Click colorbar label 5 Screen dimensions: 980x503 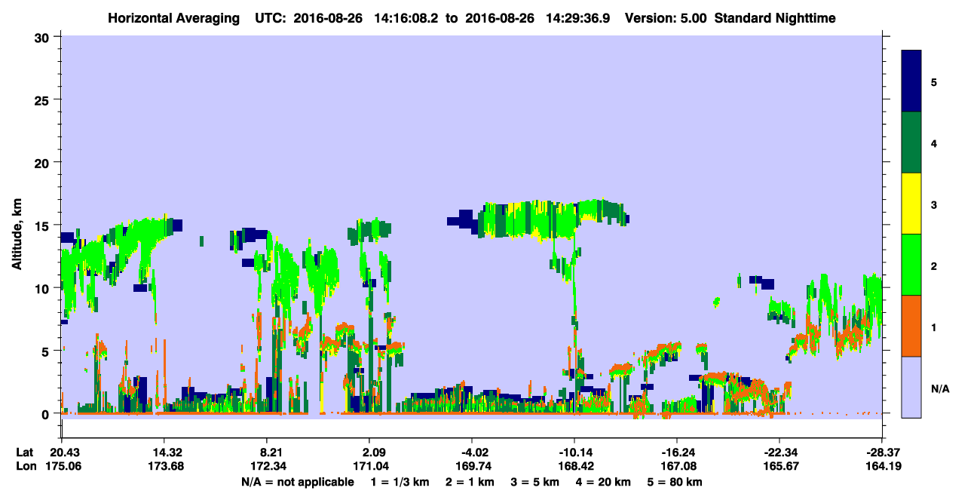934,81
